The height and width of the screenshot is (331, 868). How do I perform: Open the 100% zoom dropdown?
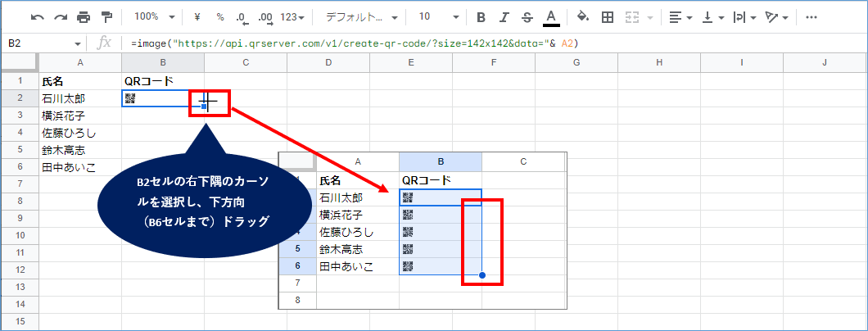pos(155,17)
